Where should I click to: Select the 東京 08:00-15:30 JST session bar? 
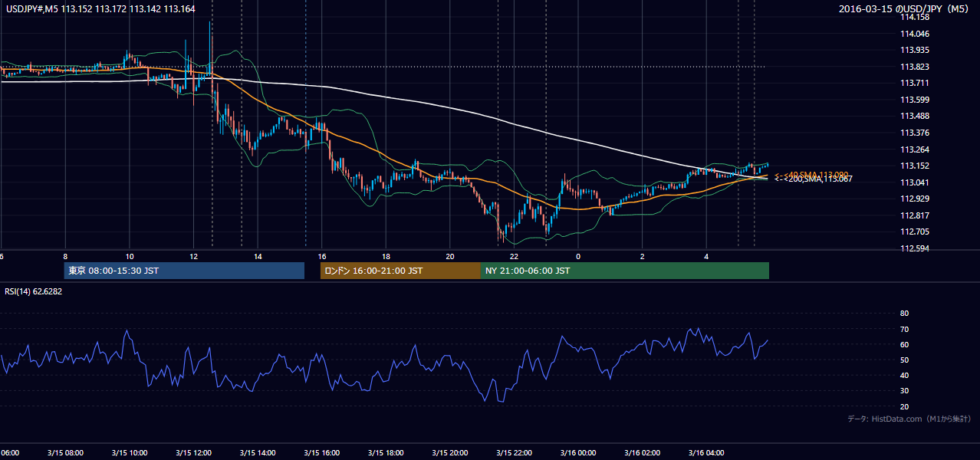point(184,271)
